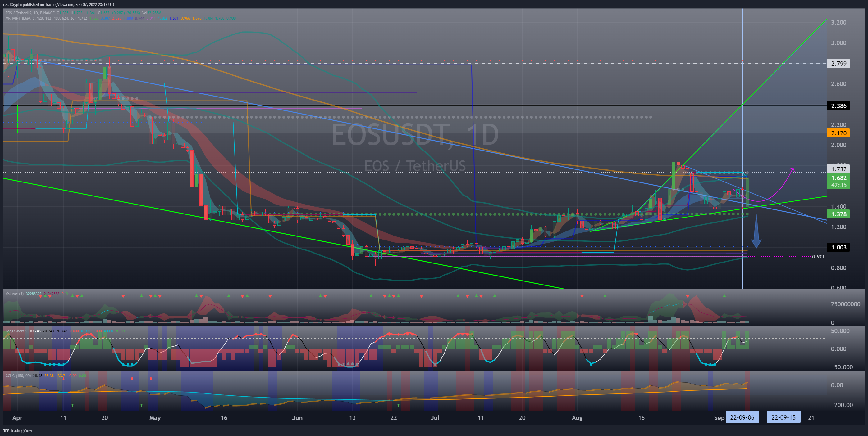868x436 pixels.
Task: Click the green 1.682 current price label
Action: (838, 178)
